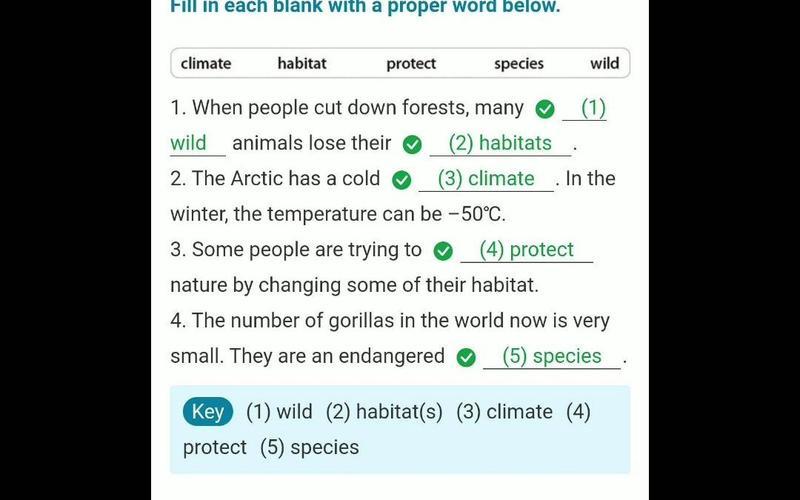This screenshot has height=500, width=800.
Task: Click the blank filled with '(2) habitats'
Action: [501, 143]
